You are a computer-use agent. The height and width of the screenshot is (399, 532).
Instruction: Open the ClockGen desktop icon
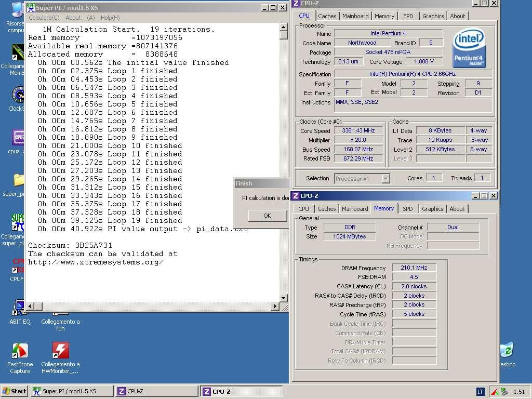[x=18, y=95]
